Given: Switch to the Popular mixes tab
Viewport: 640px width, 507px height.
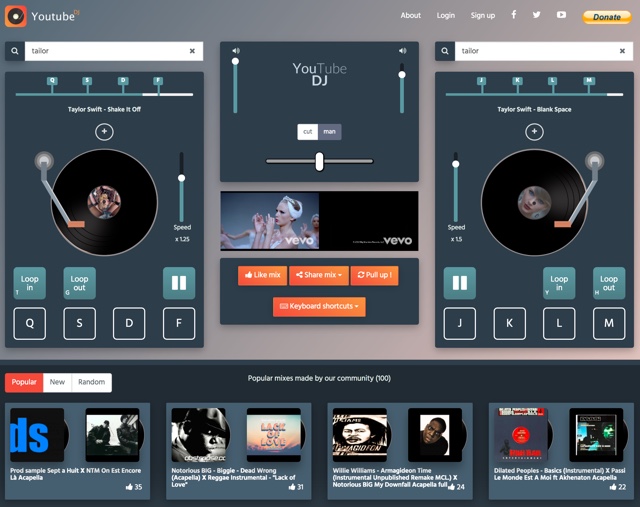Looking at the screenshot, I should tap(24, 382).
